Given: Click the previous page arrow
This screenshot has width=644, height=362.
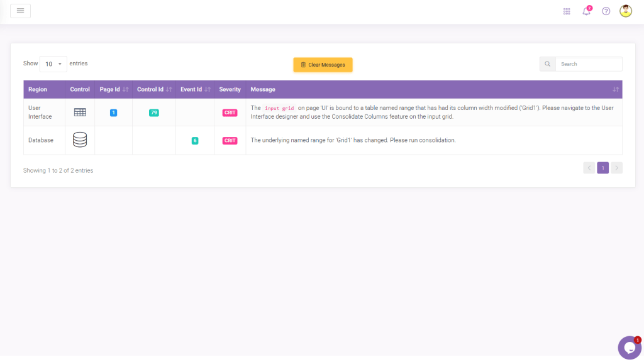Looking at the screenshot, I should [x=589, y=168].
